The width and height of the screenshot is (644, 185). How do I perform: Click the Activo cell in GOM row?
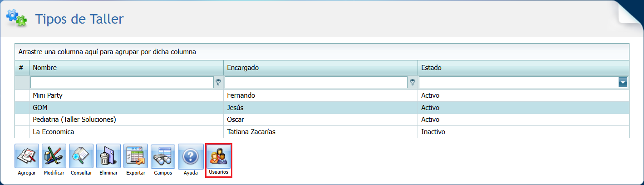[x=523, y=108]
